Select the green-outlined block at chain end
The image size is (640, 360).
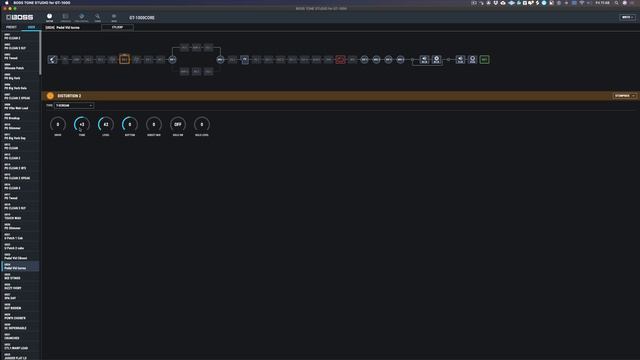coord(484,60)
